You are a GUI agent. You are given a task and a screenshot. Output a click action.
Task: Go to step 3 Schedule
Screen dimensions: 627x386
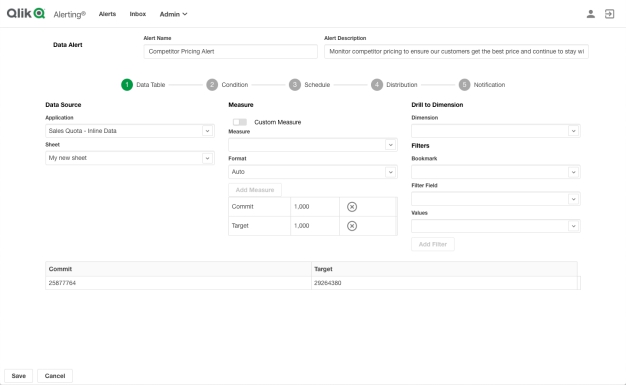[x=310, y=85]
